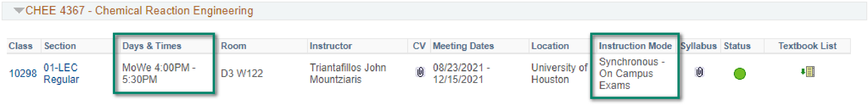Select the Meeting Dates column header
868x106 pixels.
click(463, 46)
